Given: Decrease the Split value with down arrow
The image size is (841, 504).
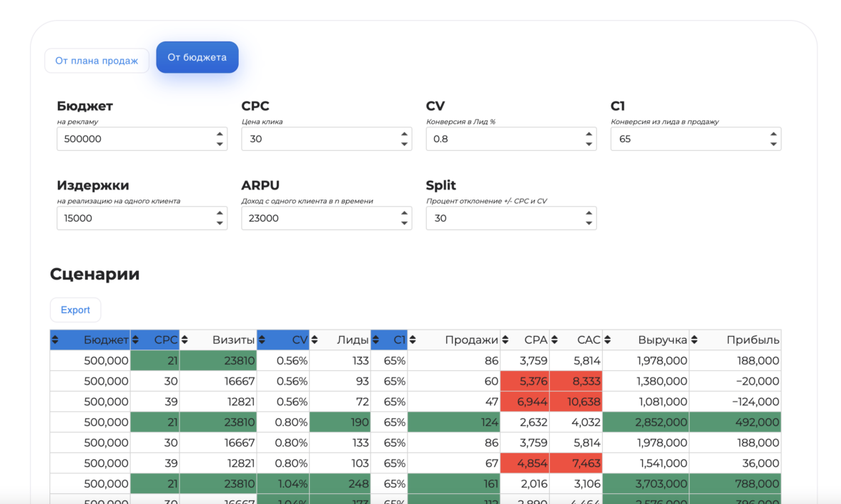Looking at the screenshot, I should pos(589,224).
